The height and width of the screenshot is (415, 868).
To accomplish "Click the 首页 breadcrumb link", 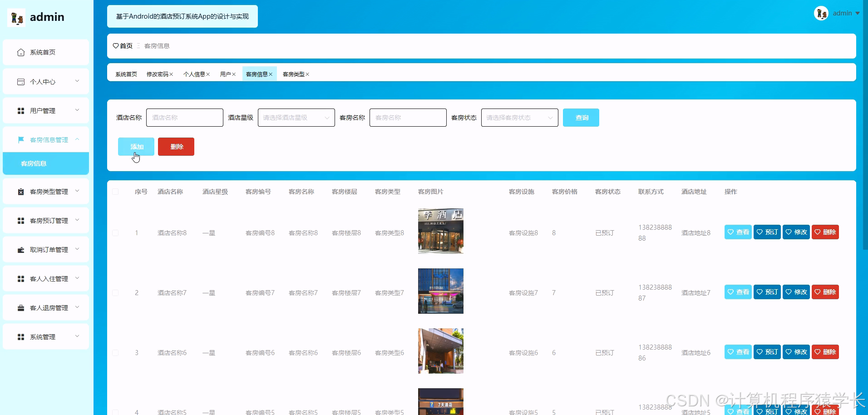I will point(126,46).
